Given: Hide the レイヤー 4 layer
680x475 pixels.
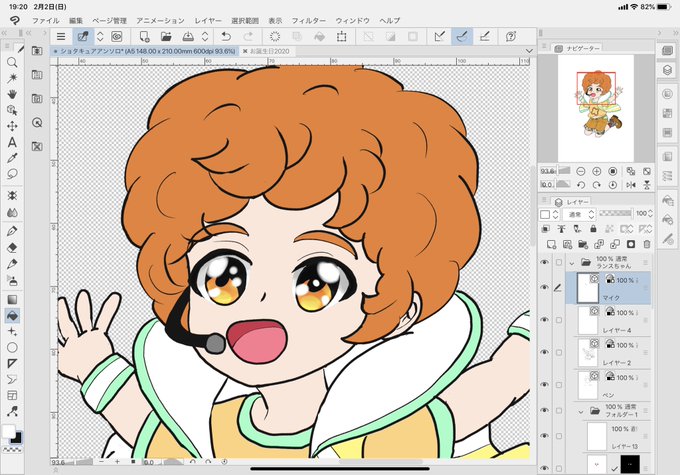Looking at the screenshot, I should click(545, 320).
